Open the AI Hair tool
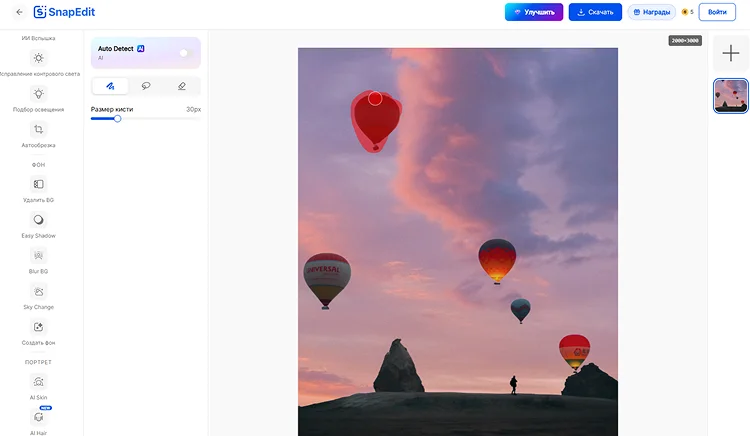This screenshot has width=750, height=436. [x=38, y=417]
